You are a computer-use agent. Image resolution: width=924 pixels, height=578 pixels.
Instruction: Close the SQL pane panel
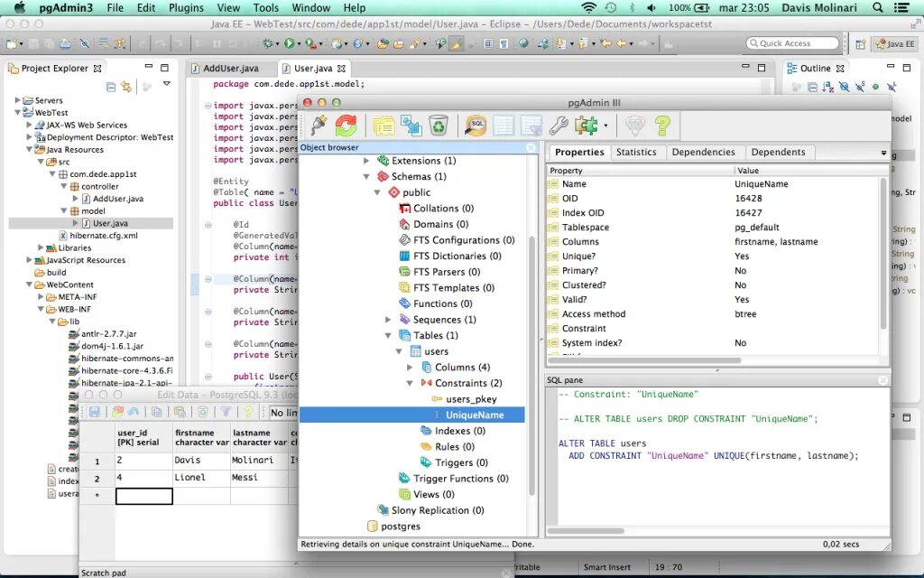(x=882, y=380)
